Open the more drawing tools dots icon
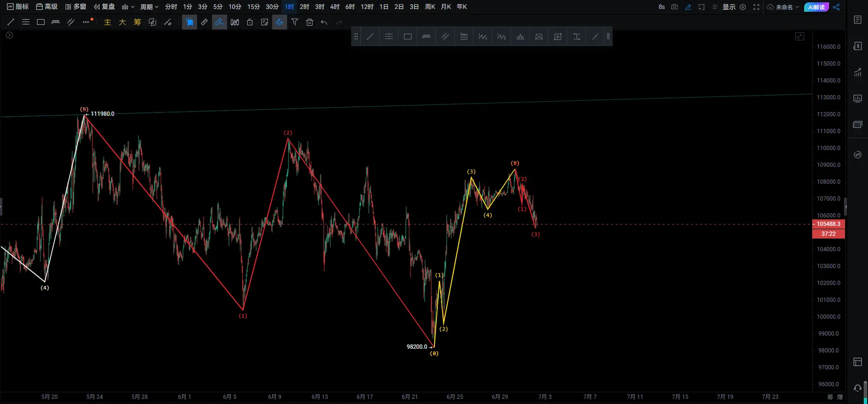Viewport: 868px width, 404px height. click(86, 22)
